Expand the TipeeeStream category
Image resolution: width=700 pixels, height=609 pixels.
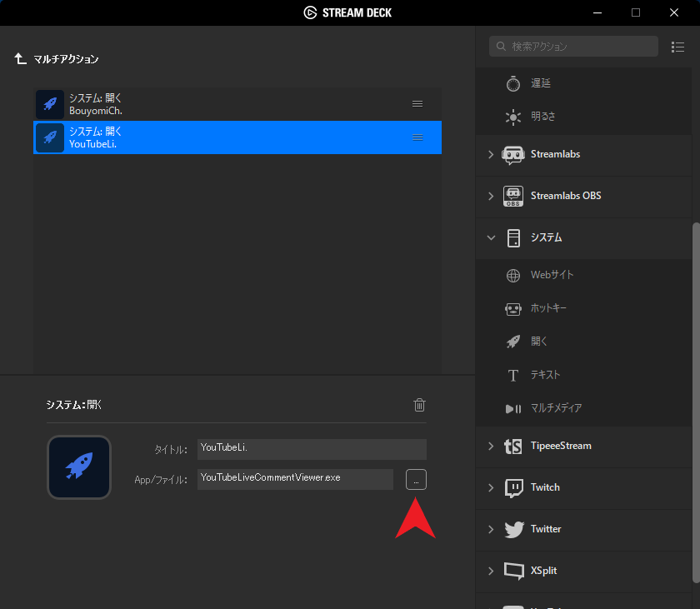tap(491, 447)
